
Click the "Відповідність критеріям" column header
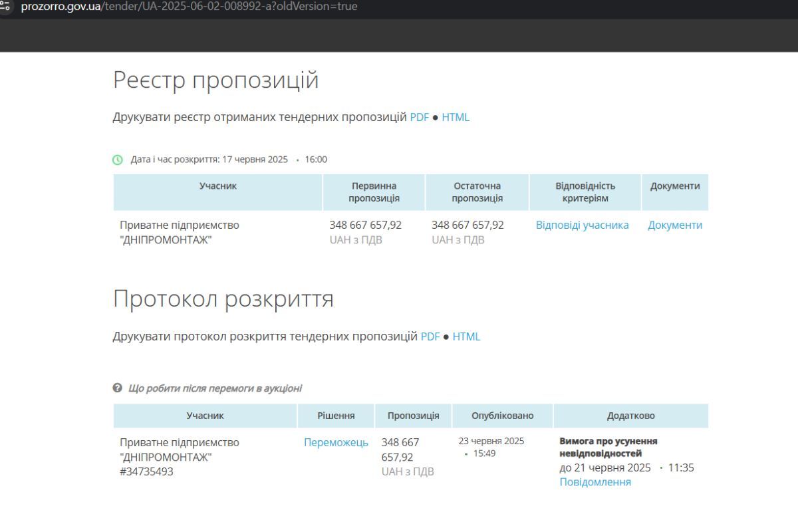click(585, 192)
